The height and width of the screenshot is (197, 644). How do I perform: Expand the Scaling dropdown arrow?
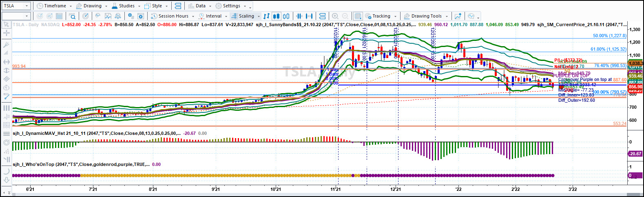tap(259, 16)
